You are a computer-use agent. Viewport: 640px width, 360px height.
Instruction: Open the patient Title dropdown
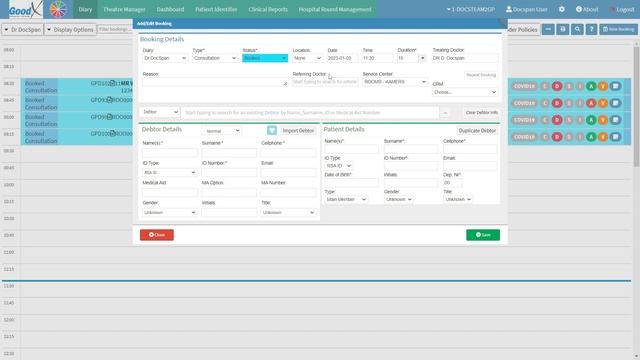(458, 199)
